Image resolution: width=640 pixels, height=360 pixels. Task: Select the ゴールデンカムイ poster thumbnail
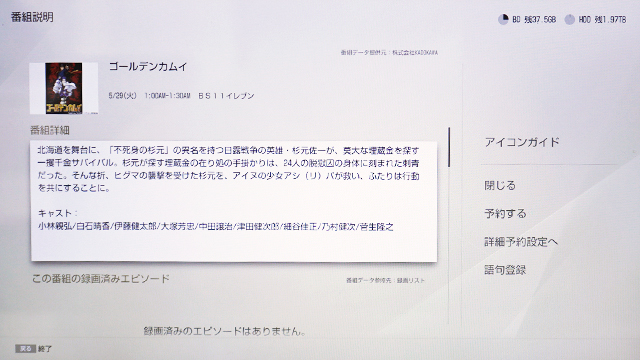pos(64,88)
